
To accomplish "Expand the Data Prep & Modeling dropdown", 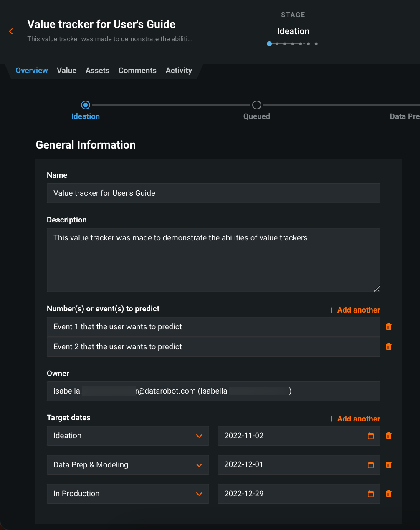I will [x=199, y=465].
